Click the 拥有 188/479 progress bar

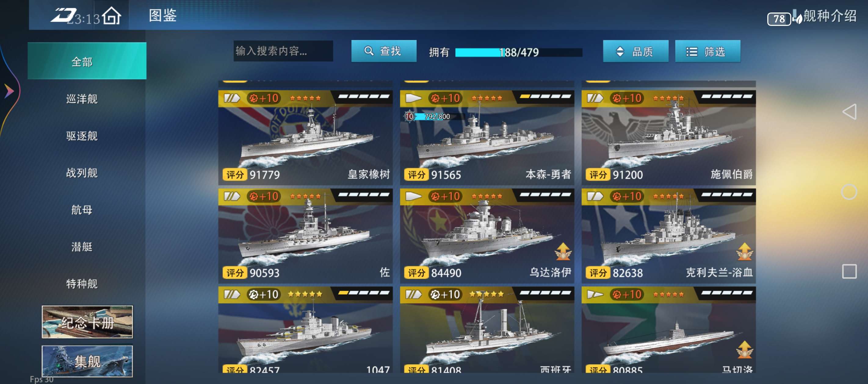[x=518, y=52]
